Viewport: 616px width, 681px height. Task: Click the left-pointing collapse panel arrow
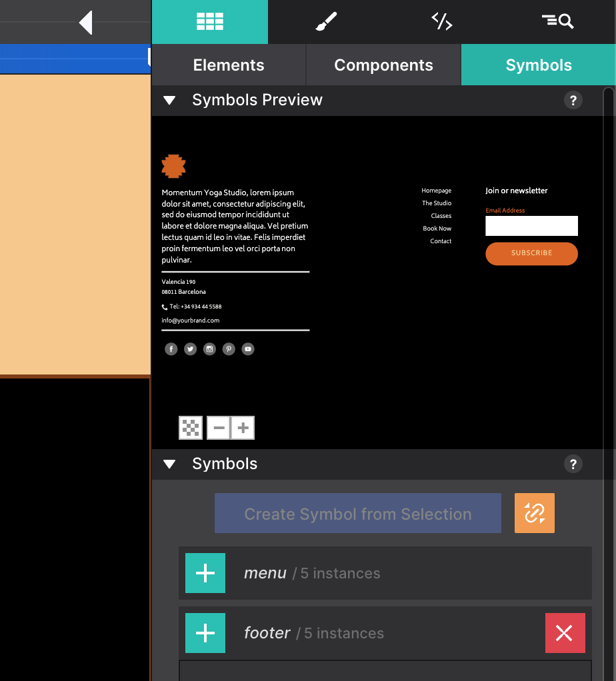(x=85, y=22)
